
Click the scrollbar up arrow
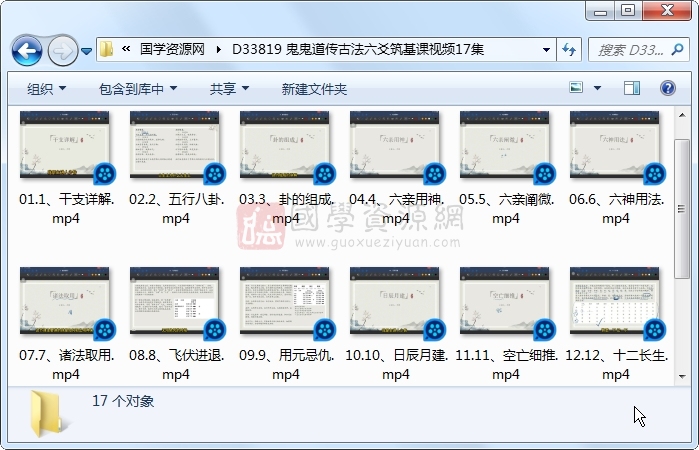pyautogui.click(x=682, y=115)
